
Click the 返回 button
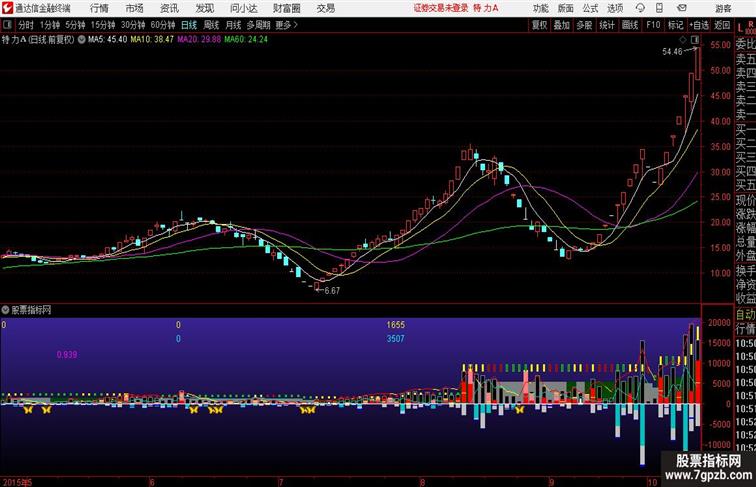722,25
